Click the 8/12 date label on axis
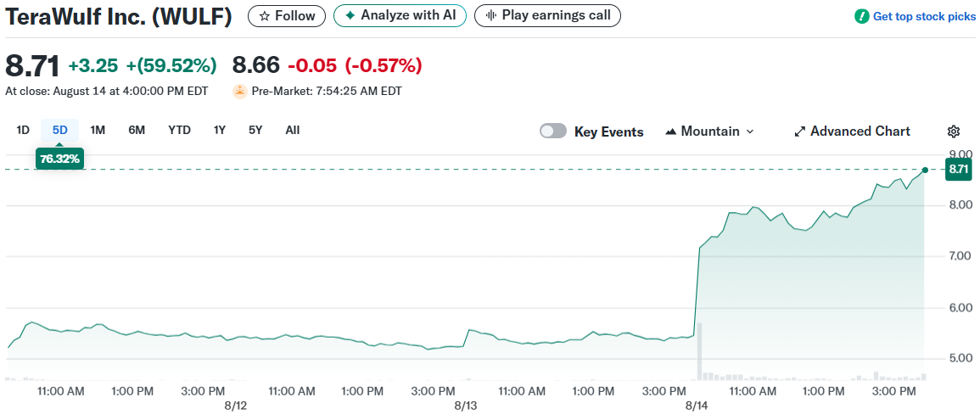 (x=236, y=406)
